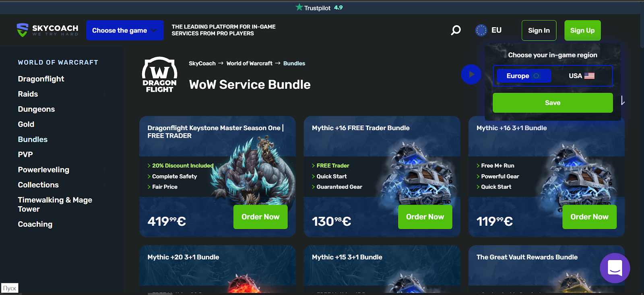Order the Mythic +16 3+1 Bundle
644x295 pixels.
589,217
